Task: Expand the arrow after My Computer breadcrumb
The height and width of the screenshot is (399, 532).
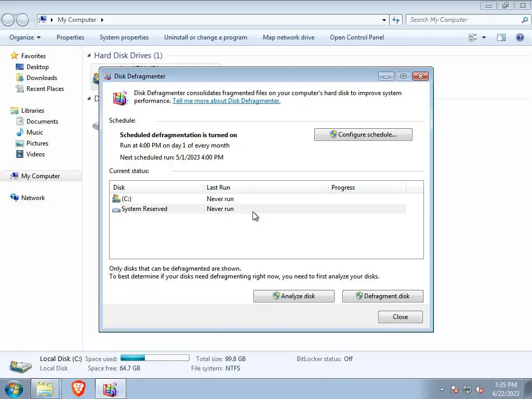Action: coord(102,20)
